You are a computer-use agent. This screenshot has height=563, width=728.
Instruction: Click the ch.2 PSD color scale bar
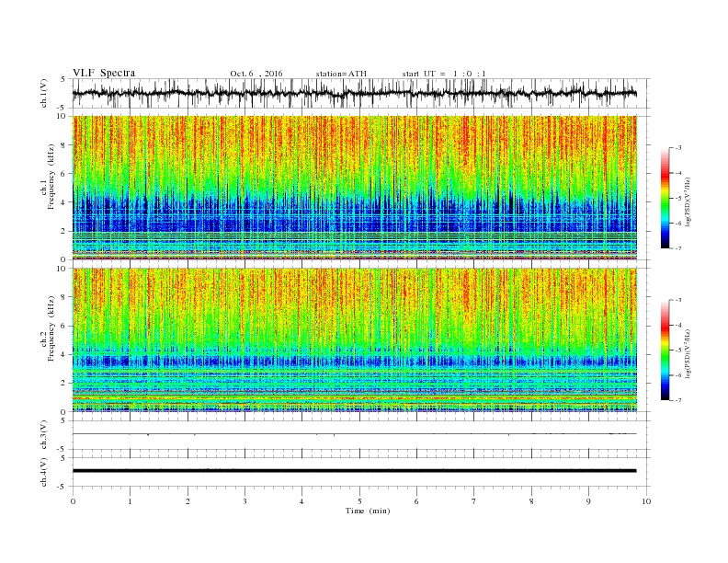pos(665,350)
